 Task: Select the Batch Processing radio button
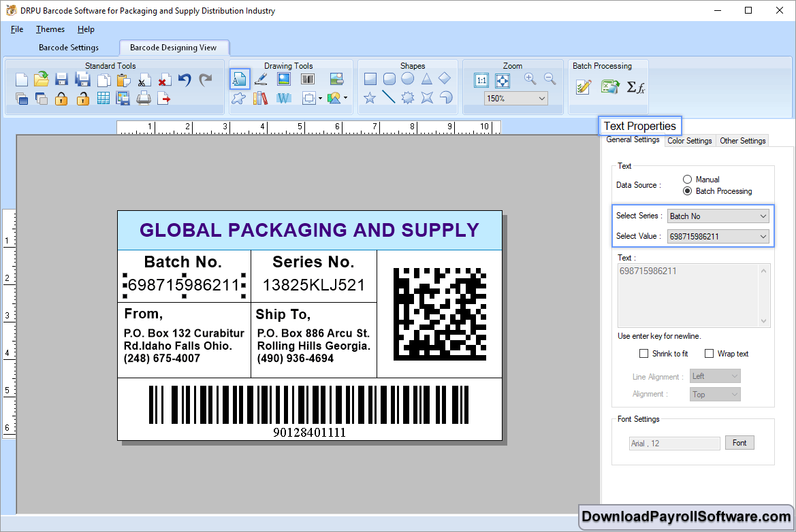(687, 191)
